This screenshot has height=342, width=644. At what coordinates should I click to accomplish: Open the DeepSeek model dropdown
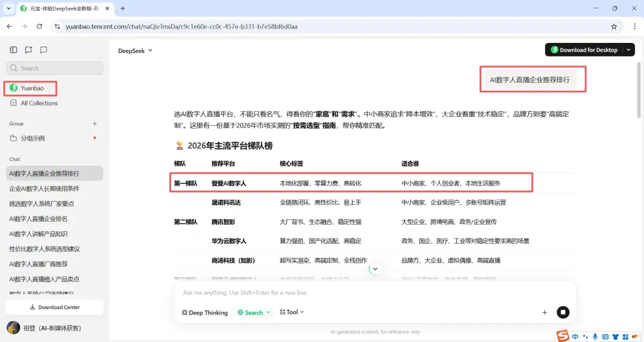click(x=135, y=51)
